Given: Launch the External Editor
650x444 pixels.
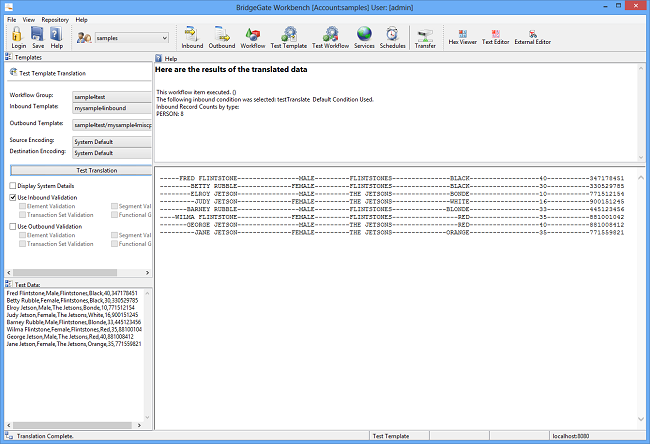Looking at the screenshot, I should click(x=533, y=34).
